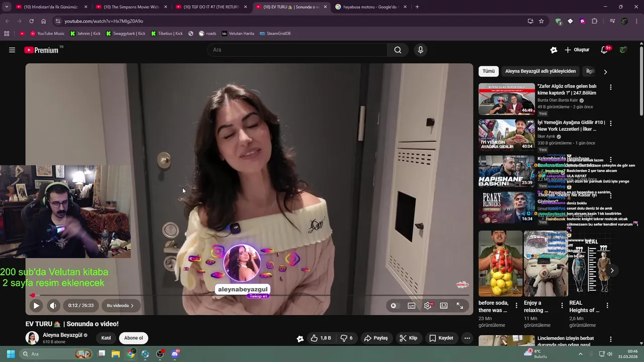The image size is (644, 362).
Task: Reload the page
Action: click(31, 21)
